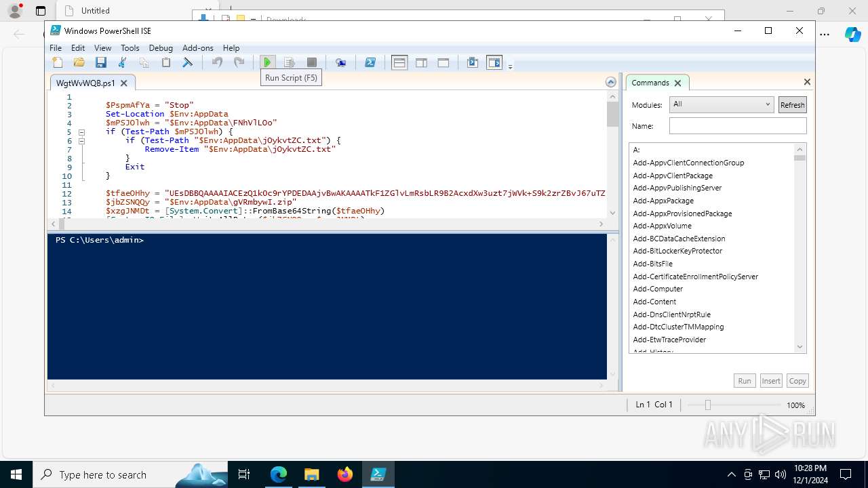This screenshot has width=868, height=488.
Task: Save the script with the floppy icon
Action: 101,62
